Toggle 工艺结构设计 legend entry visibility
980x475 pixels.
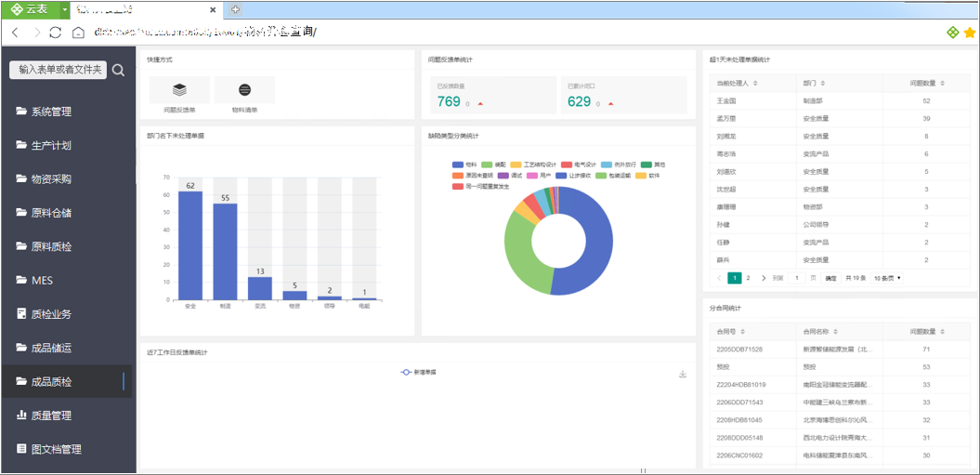pyautogui.click(x=534, y=164)
